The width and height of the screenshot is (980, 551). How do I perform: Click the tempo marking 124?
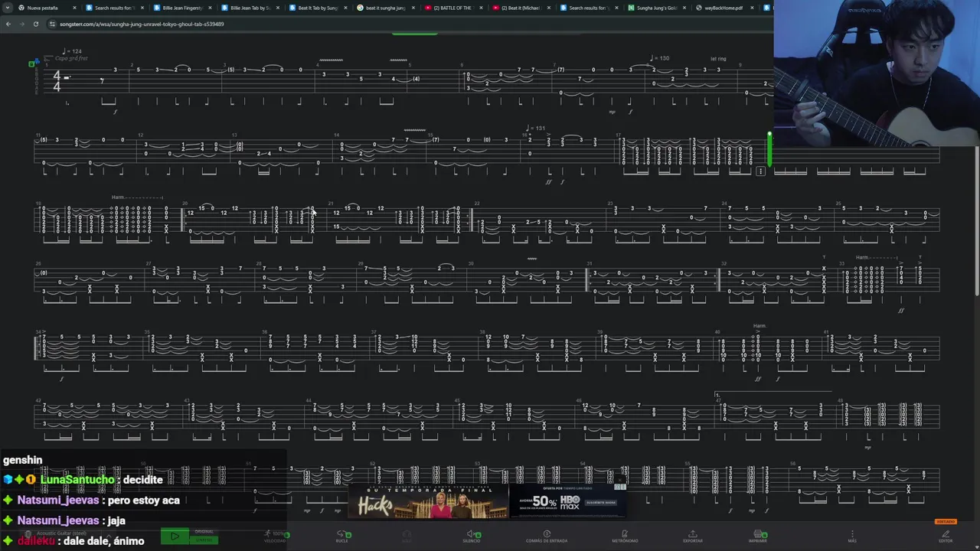click(73, 51)
